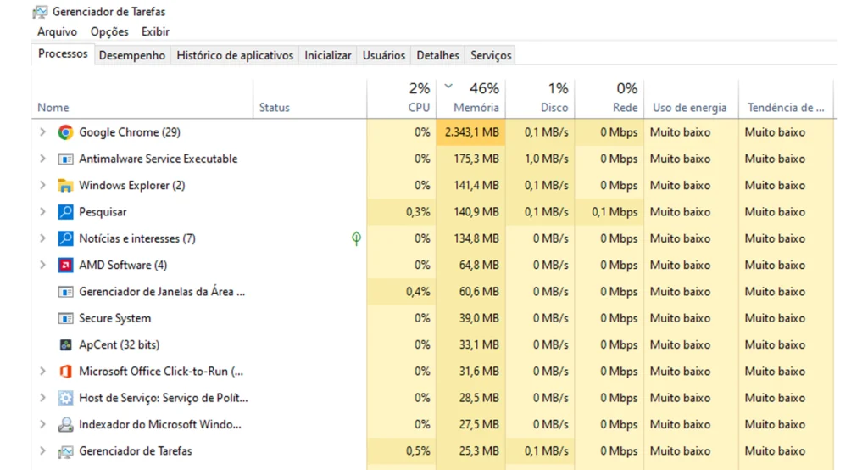Viewport: 868px width, 470px height.
Task: Sort by the CPU column header
Action: (x=401, y=98)
